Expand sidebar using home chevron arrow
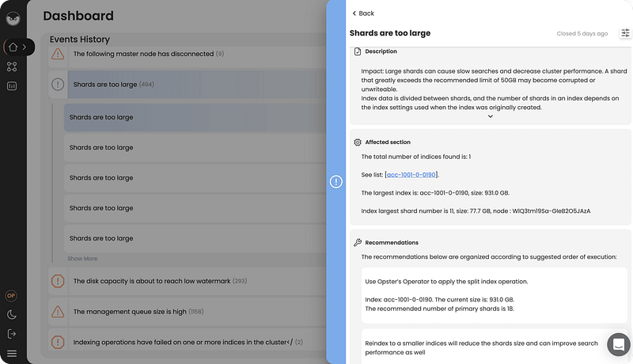The image size is (633, 364). (25, 47)
